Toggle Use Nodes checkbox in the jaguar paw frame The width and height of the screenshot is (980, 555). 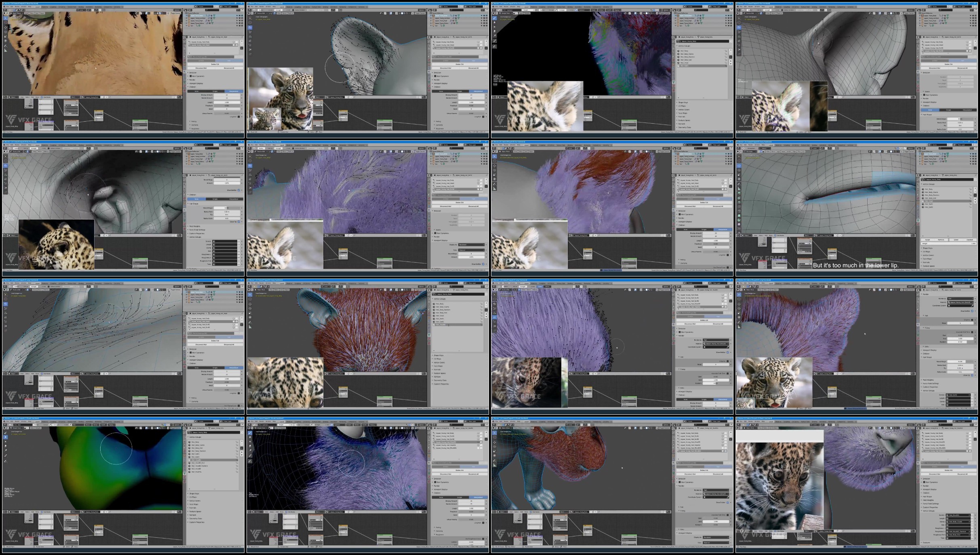click(531, 512)
